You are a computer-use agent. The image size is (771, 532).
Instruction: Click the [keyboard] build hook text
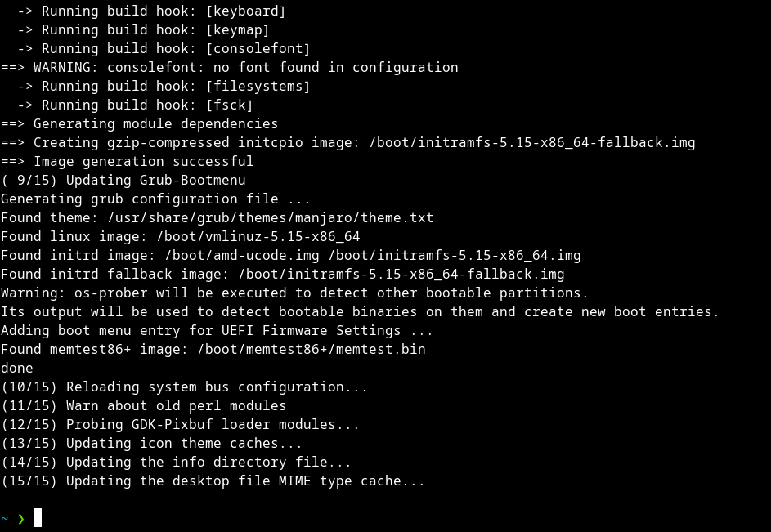(245, 11)
